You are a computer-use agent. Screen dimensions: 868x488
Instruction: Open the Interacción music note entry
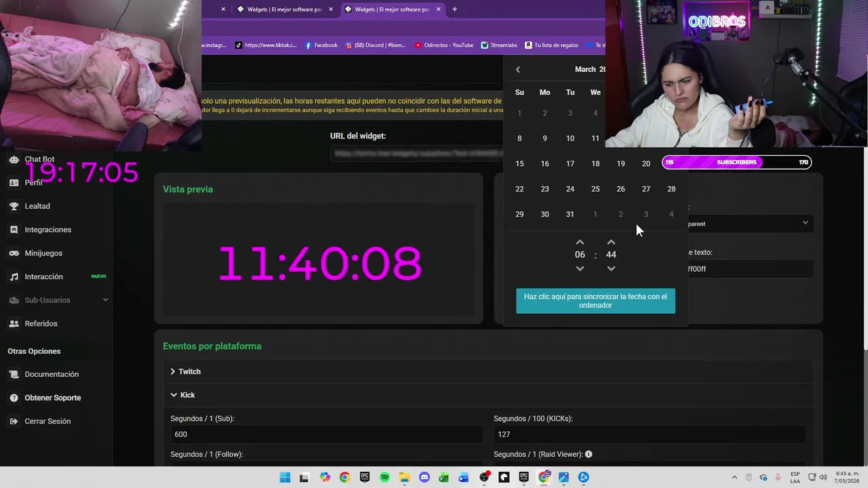[43, 277]
